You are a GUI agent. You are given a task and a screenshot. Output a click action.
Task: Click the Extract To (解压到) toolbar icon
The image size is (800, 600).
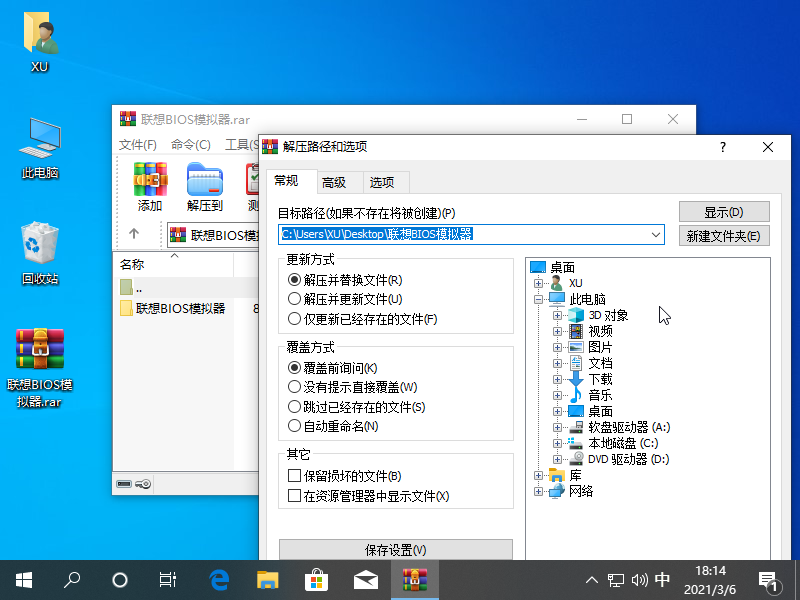click(x=205, y=185)
